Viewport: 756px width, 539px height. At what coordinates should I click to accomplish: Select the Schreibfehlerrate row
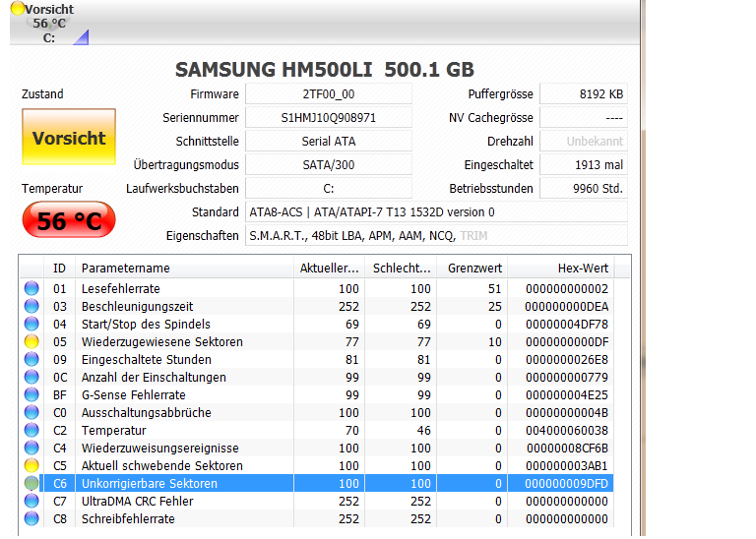317,518
